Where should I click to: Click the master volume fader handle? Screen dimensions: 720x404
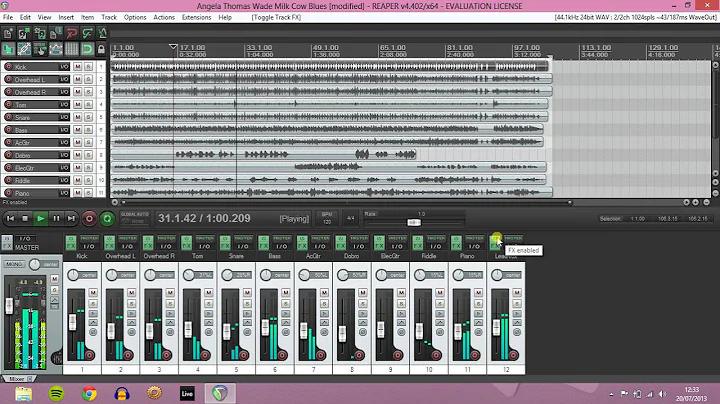point(9,306)
